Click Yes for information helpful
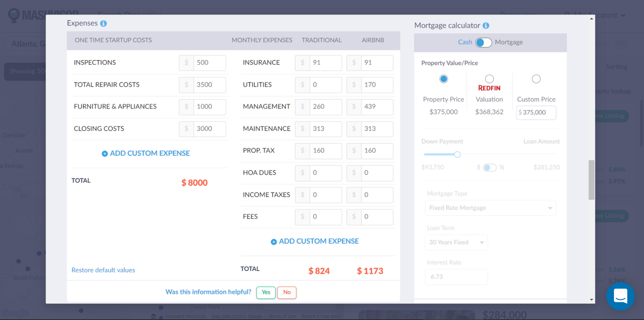This screenshot has height=320, width=644. 266,293
